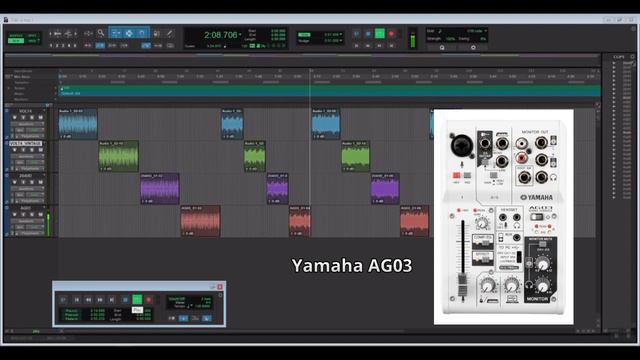The width and height of the screenshot is (640, 360).
Task: Mute the AG03 track
Action: 40,214
